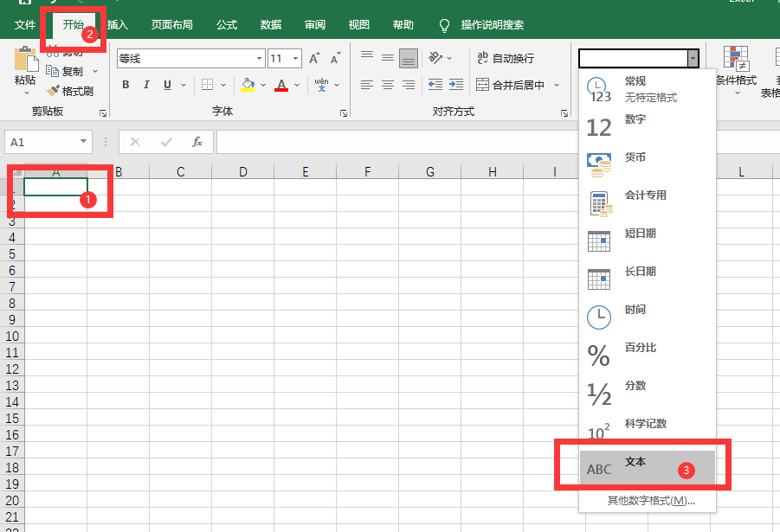Open the 文件 menu

click(25, 24)
